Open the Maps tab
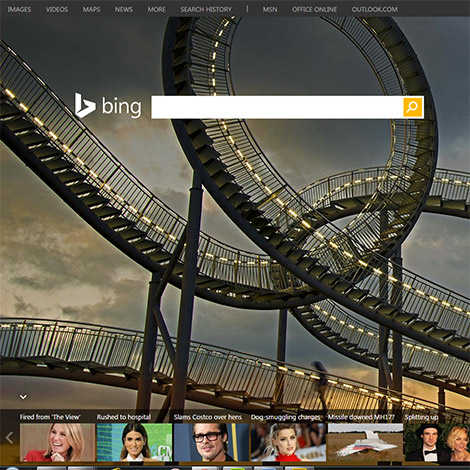 click(x=91, y=9)
